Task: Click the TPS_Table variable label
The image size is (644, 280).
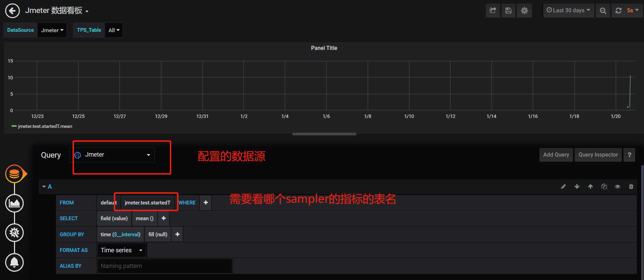Action: pos(89,30)
